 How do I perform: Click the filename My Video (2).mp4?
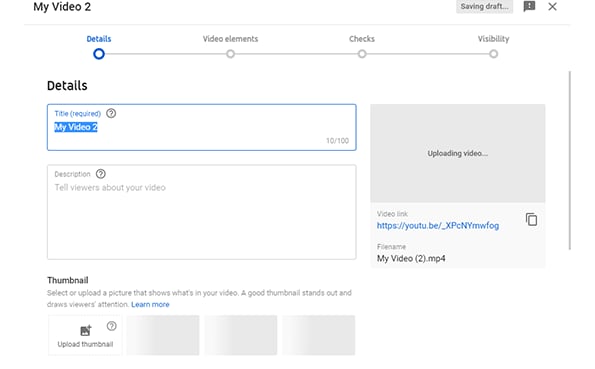pos(411,259)
